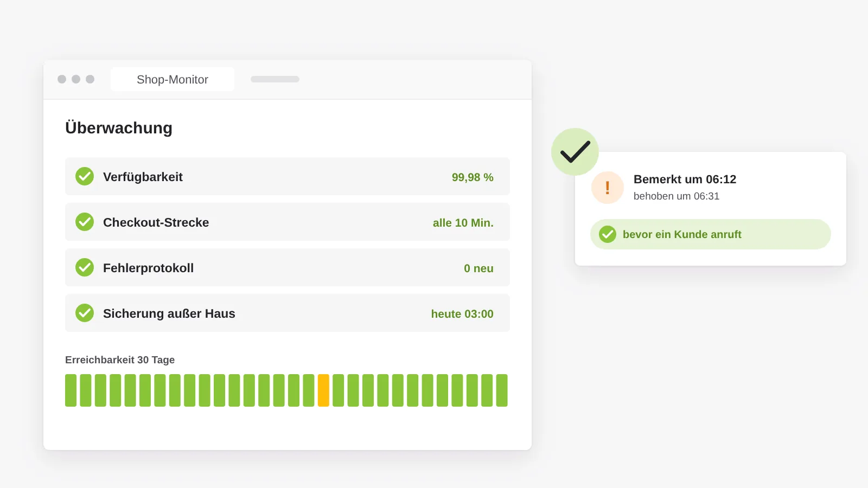
Task: Click the 'behoben um 06:31' text
Action: (676, 196)
